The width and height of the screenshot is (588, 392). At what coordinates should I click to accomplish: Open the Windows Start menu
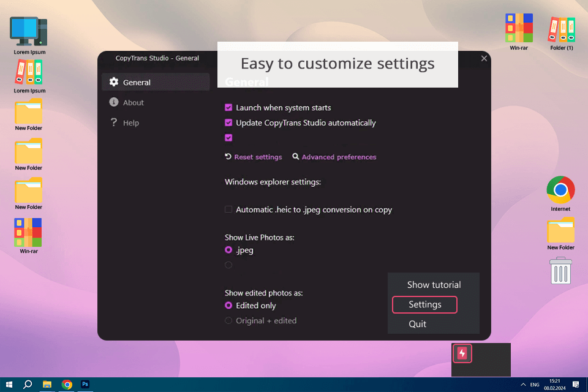click(x=9, y=385)
